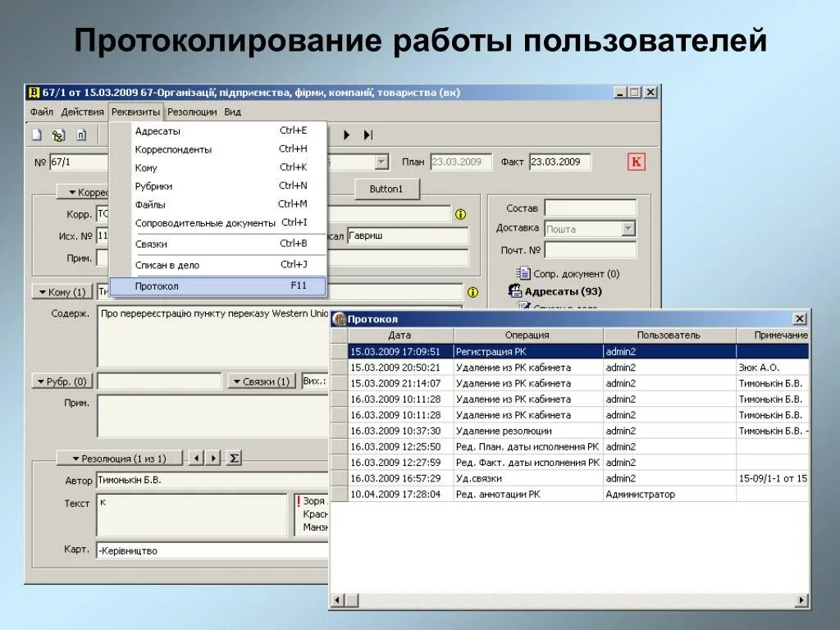840x630 pixels.
Task: Open dropdown arrow left of План
Action: pos(381,162)
